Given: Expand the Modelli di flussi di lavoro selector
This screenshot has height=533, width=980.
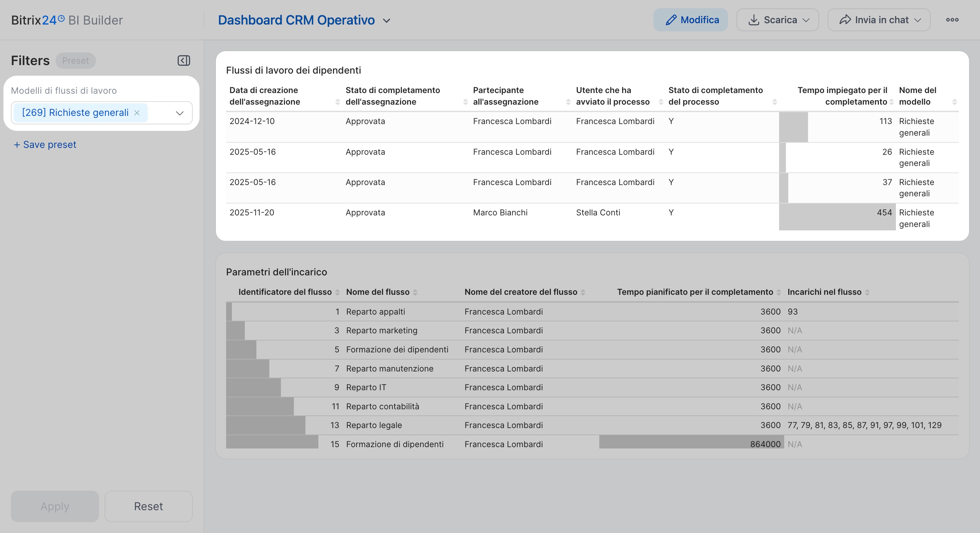Looking at the screenshot, I should 179,113.
